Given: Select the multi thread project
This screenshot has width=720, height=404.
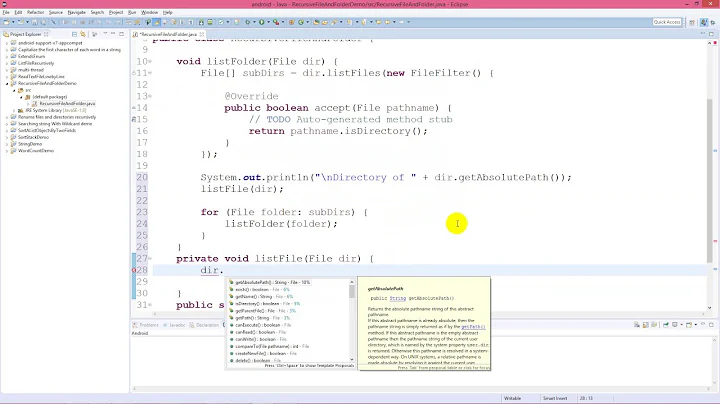Looking at the screenshot, I should pyautogui.click(x=31, y=70).
